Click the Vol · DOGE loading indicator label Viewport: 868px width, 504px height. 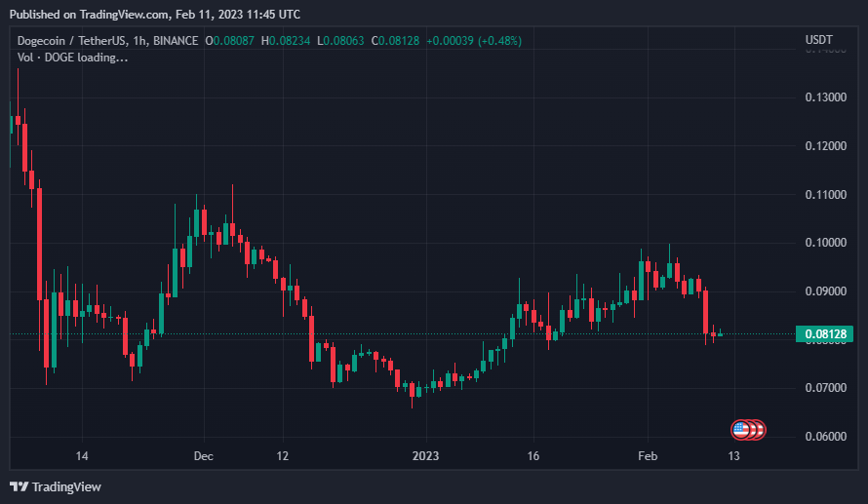(72, 58)
